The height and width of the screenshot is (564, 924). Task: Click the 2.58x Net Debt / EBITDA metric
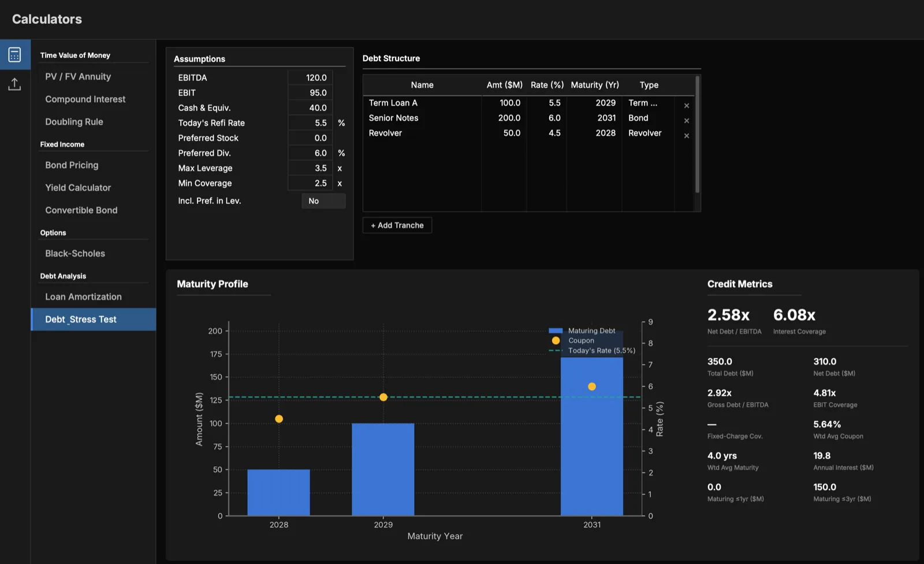point(728,316)
